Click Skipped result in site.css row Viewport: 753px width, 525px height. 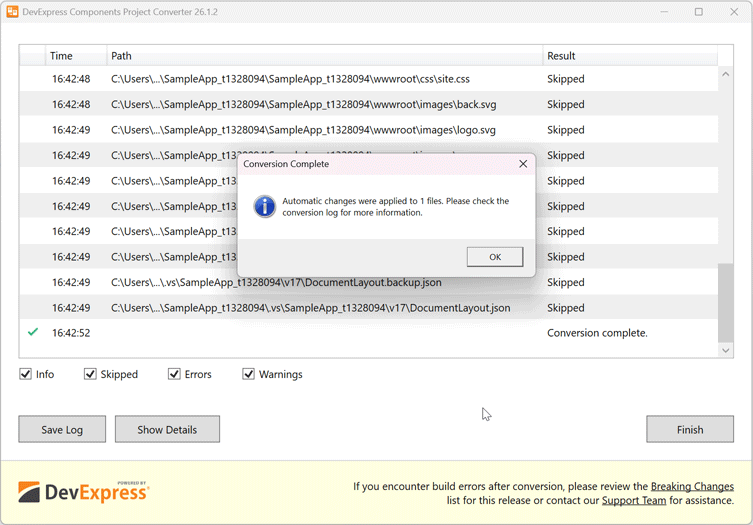565,79
